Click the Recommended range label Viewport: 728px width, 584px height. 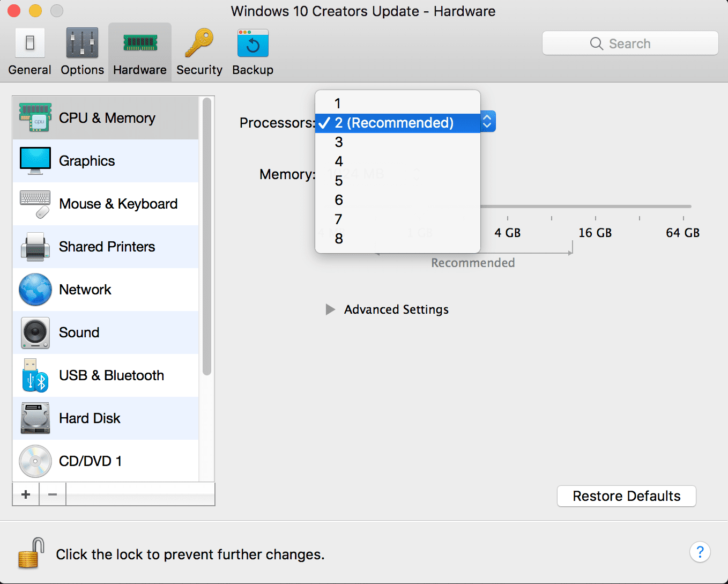coord(473,263)
